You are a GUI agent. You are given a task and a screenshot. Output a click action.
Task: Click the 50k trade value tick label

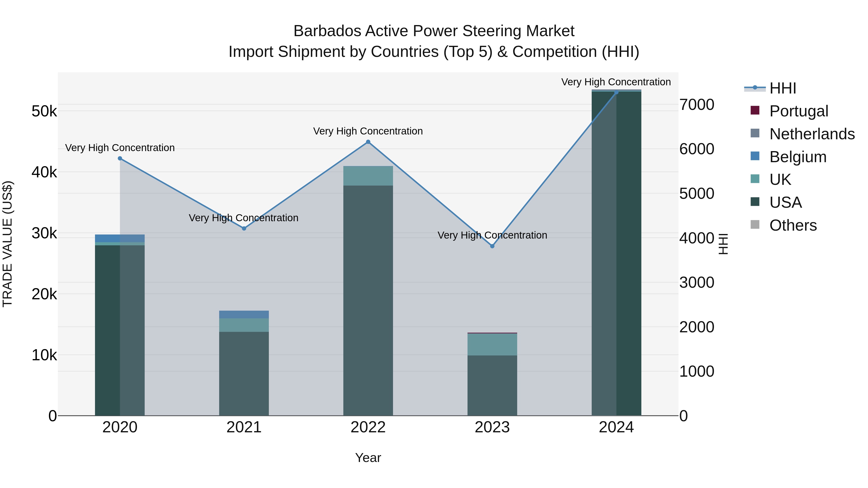click(44, 111)
